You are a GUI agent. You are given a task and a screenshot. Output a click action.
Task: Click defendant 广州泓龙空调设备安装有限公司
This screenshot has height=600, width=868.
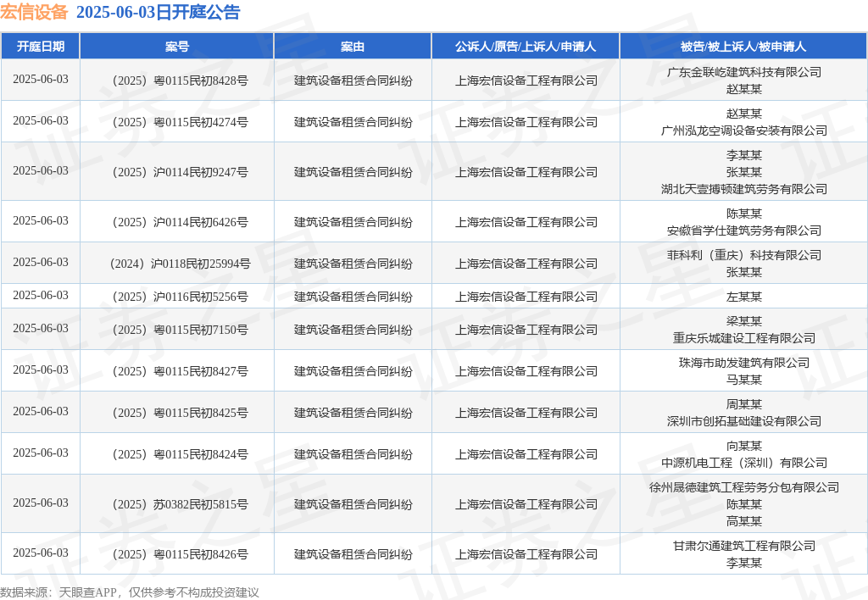pos(743,131)
